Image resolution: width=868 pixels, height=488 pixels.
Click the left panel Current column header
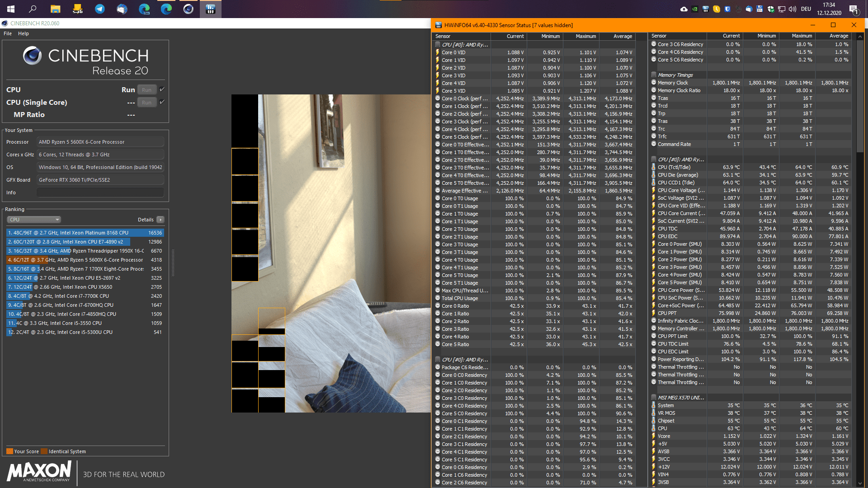tap(509, 36)
